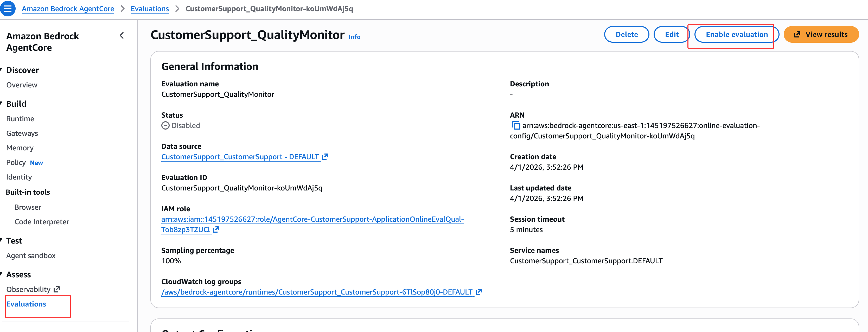868x332 pixels.
Task: Click the Observability external link icon
Action: pyautogui.click(x=57, y=289)
